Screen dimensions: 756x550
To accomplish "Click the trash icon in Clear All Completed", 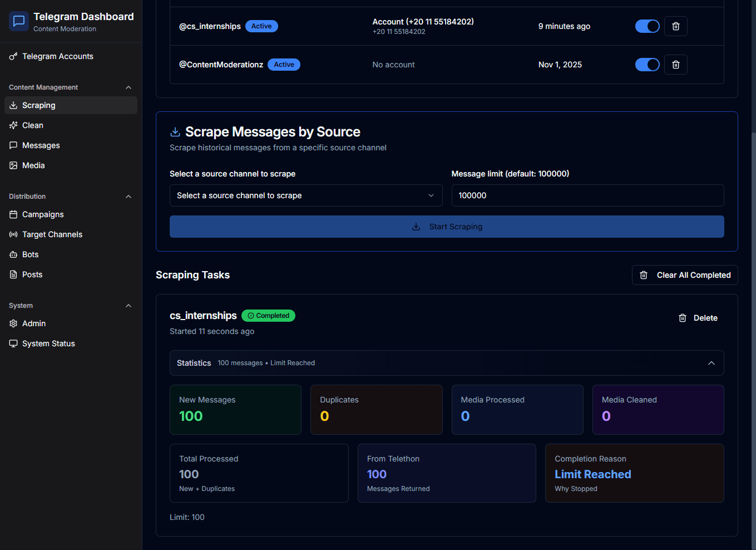I will pyautogui.click(x=644, y=275).
